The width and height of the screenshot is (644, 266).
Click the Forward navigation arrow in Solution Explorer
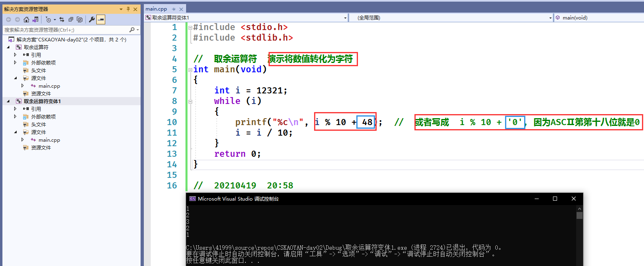tap(17, 19)
